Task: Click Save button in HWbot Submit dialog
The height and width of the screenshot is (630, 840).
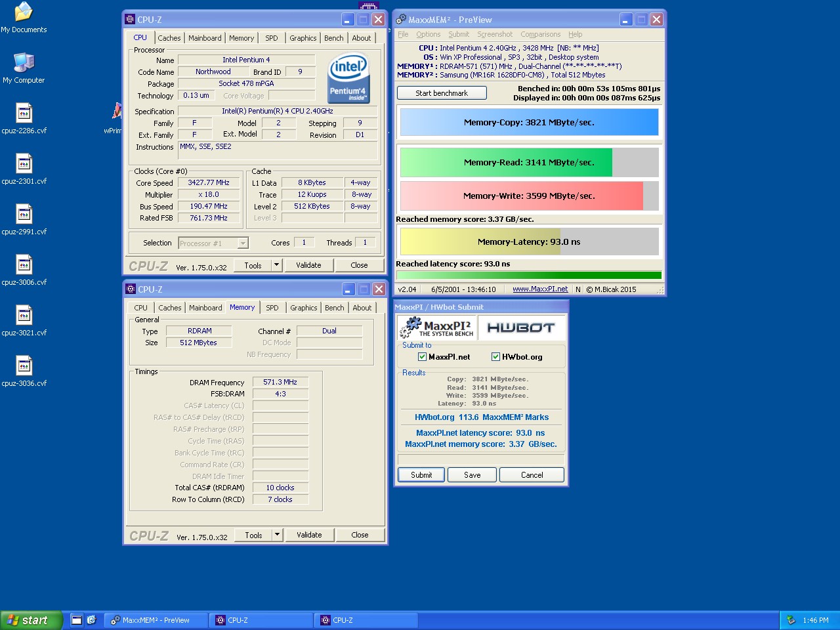Action: pos(472,475)
